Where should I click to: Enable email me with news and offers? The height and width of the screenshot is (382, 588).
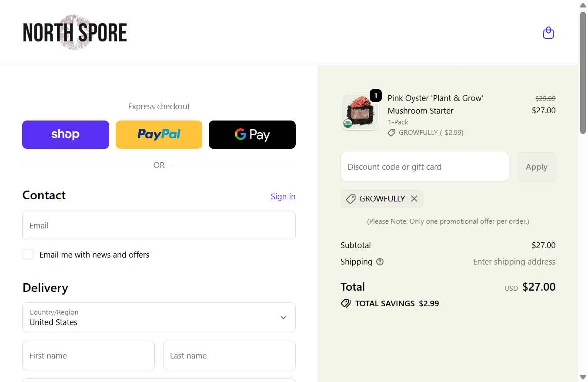[x=28, y=255]
